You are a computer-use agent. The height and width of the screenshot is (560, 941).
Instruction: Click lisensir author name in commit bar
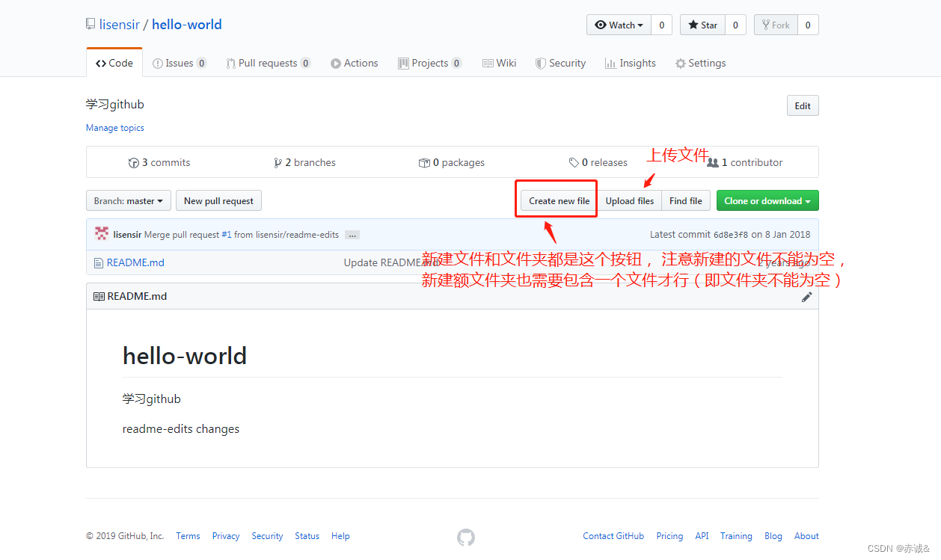(128, 235)
